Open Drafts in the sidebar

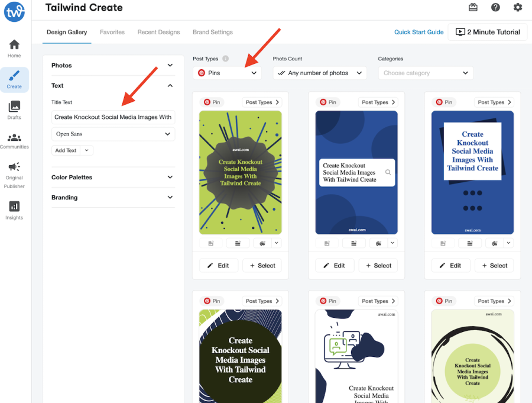pos(14,111)
